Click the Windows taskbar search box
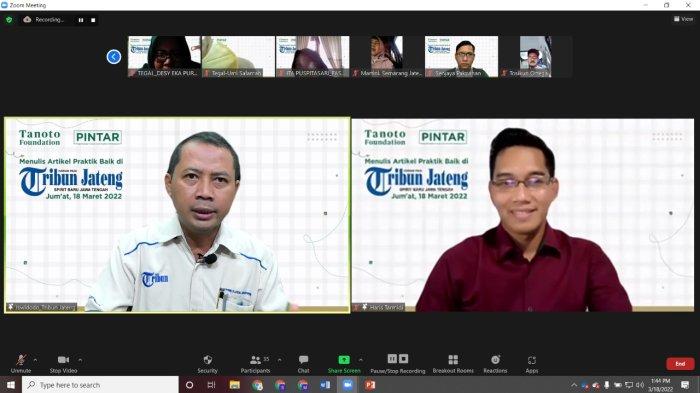Screen dimensions: 700x393 click(100, 385)
